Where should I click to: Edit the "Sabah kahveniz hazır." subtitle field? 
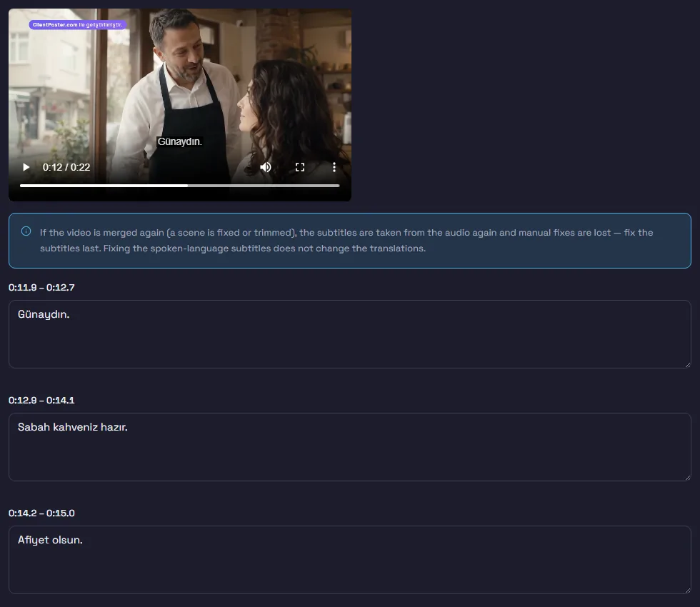349,447
